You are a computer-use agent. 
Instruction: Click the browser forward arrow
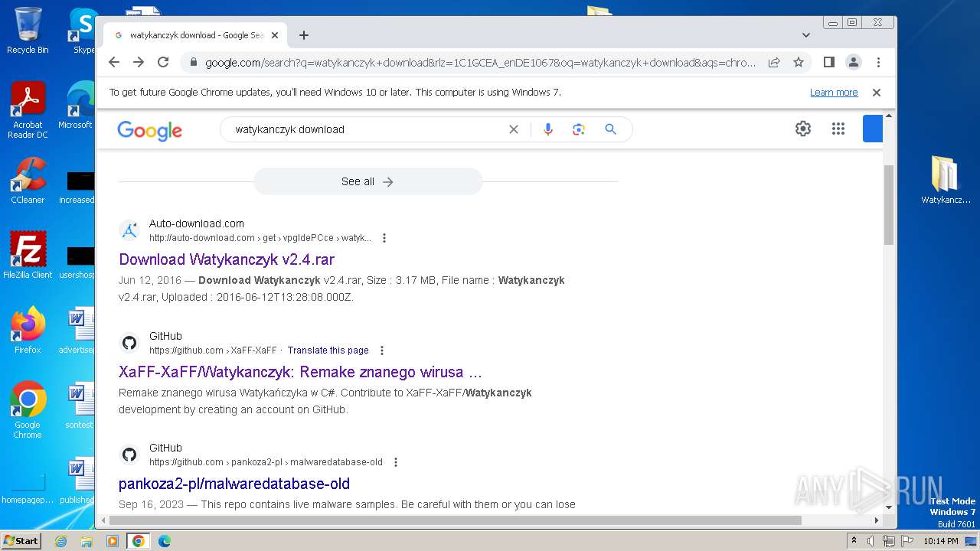point(139,62)
